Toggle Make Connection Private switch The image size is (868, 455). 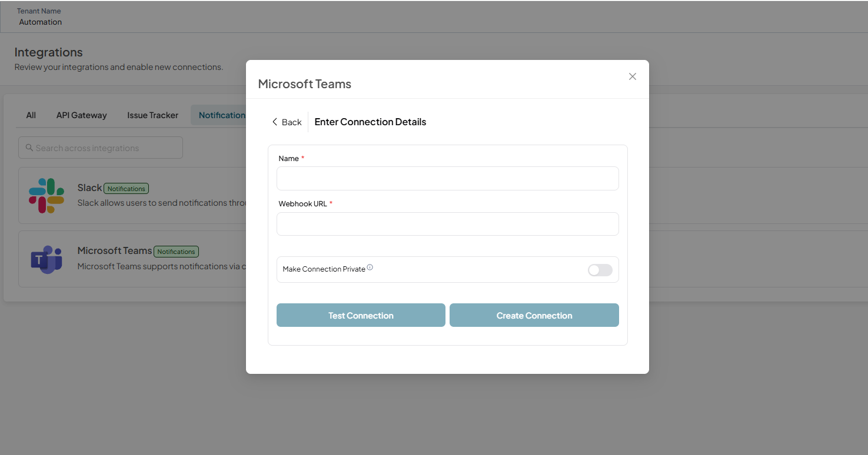click(600, 270)
